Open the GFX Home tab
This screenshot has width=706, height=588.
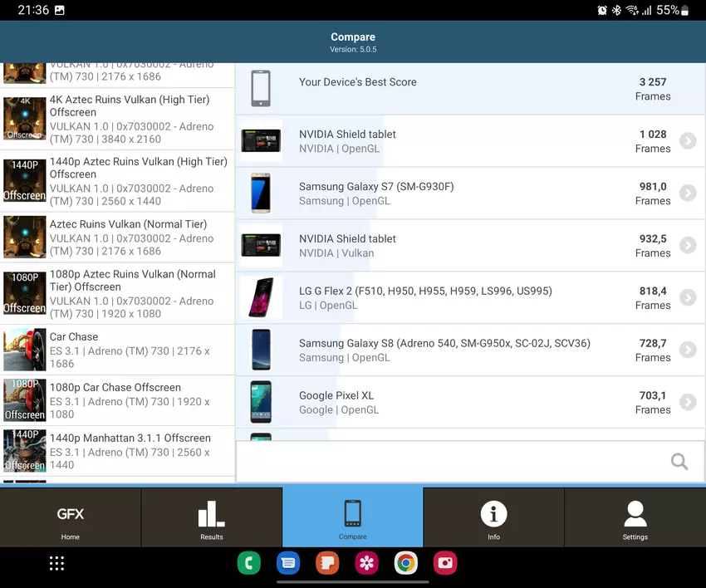(x=71, y=517)
